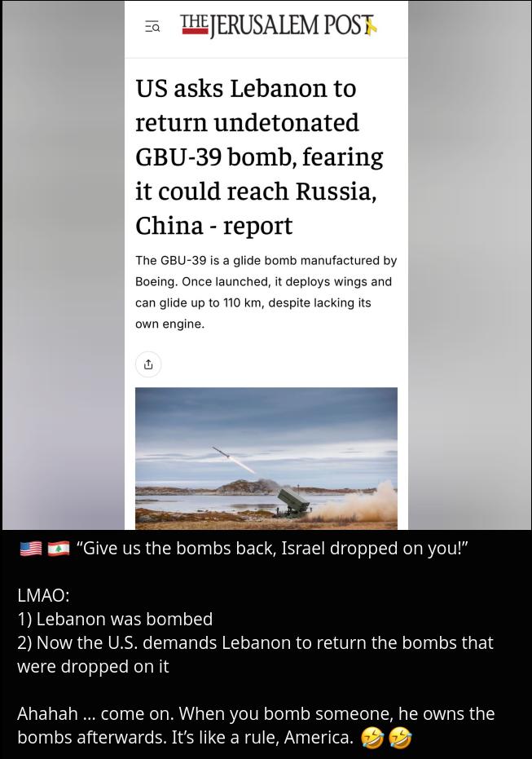Click the rocket launcher in the article photo
532x759 pixels.
coord(292,502)
